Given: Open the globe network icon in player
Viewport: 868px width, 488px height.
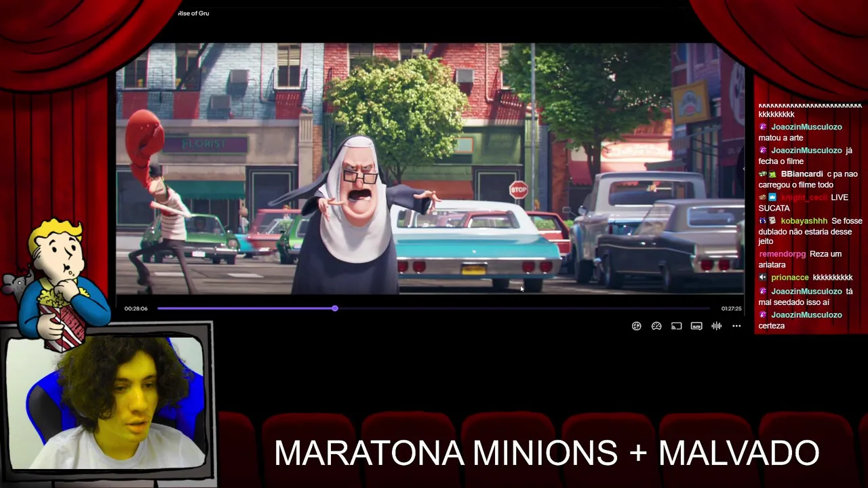Looking at the screenshot, I should (636, 326).
